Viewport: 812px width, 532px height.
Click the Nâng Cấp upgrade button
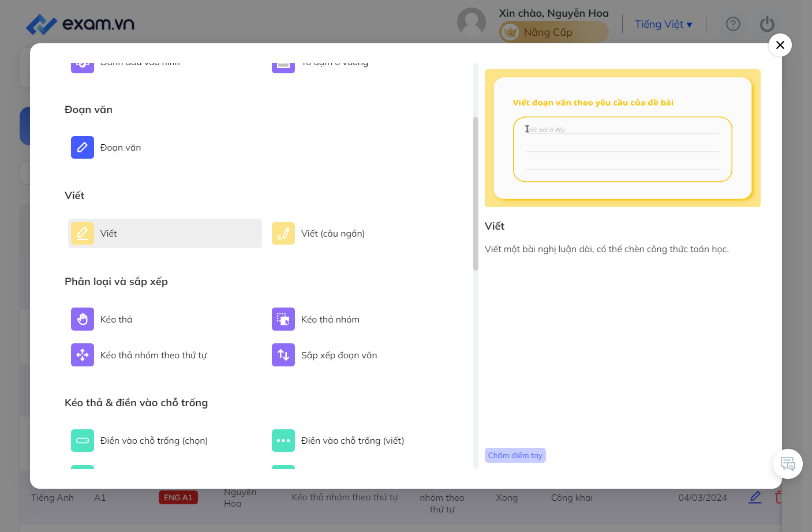tap(553, 32)
